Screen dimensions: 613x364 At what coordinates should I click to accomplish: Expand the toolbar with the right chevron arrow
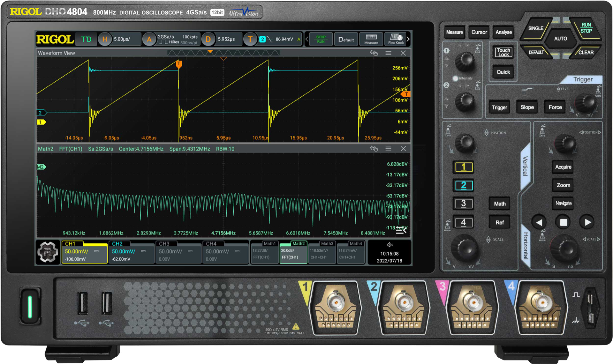click(408, 39)
